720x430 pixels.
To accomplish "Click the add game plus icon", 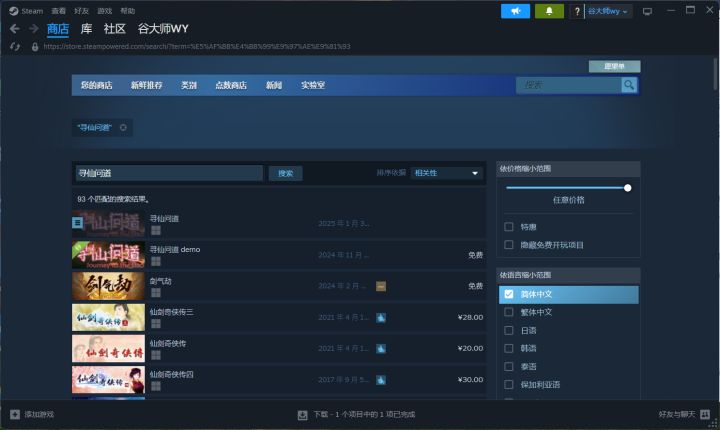I will pos(15,414).
